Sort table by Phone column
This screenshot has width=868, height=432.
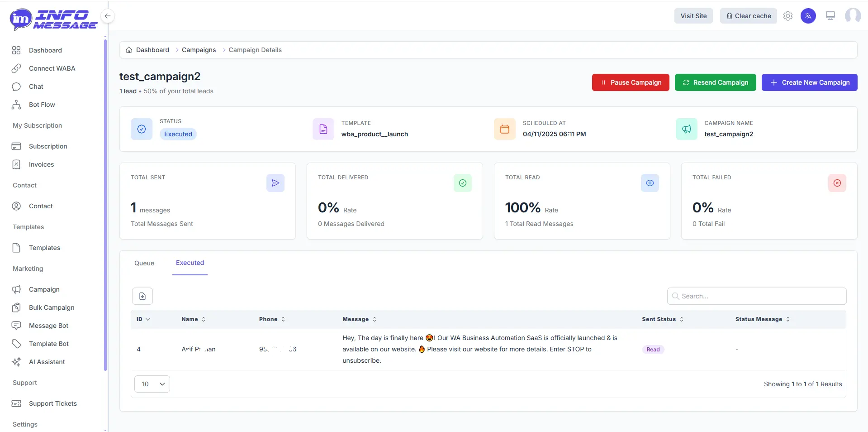tap(272, 319)
